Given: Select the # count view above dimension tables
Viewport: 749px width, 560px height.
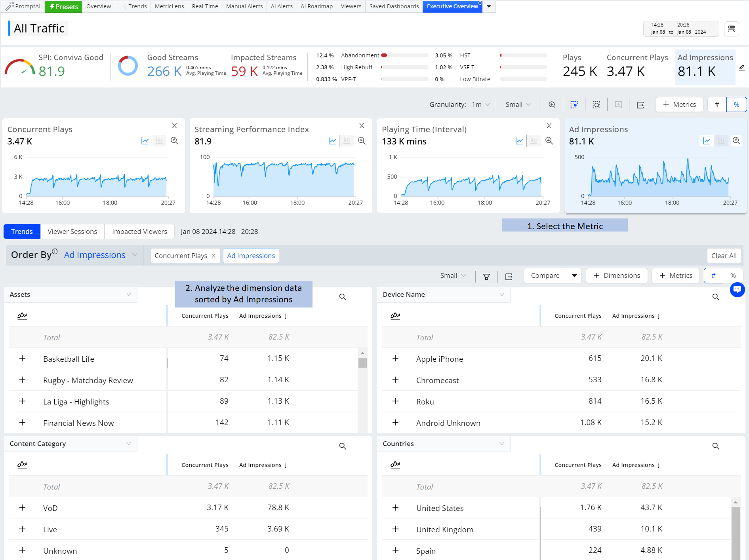Looking at the screenshot, I should tap(713, 275).
